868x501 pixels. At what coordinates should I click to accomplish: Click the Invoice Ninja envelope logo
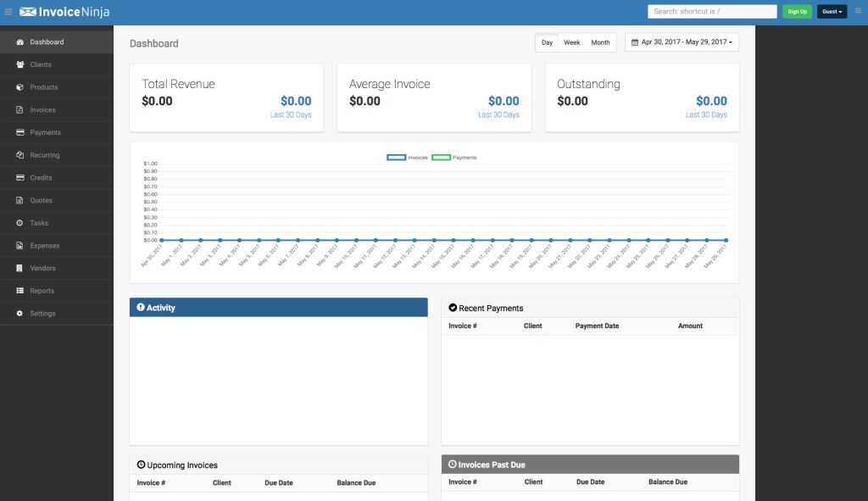(x=28, y=12)
